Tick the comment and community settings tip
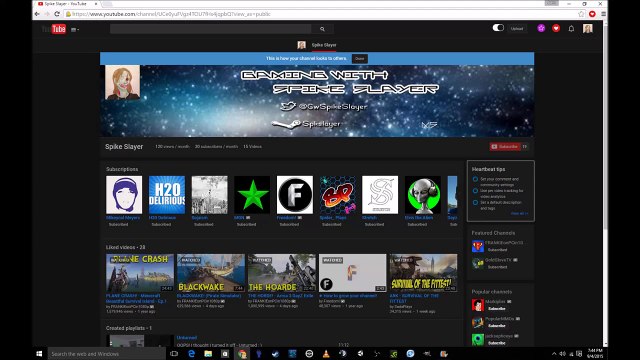This screenshot has height=360, width=640. (x=475, y=179)
